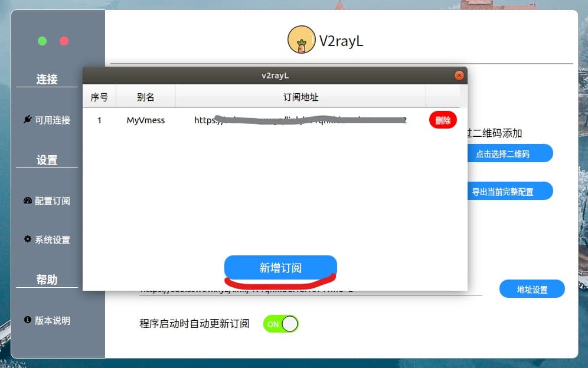Image resolution: width=588 pixels, height=368 pixels.
Task: Click the 新增订阅 button
Action: click(x=280, y=268)
